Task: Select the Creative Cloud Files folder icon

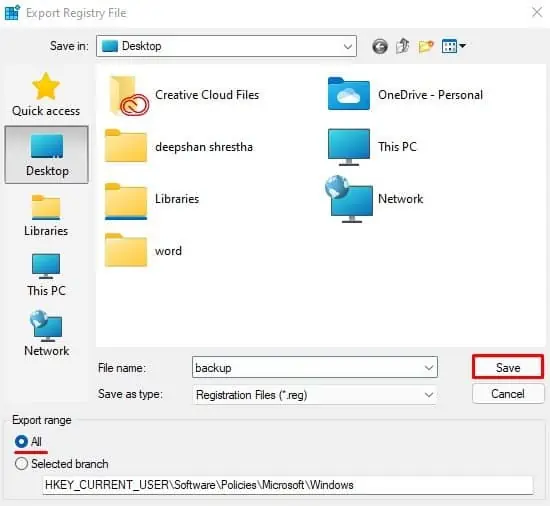Action: tap(128, 96)
